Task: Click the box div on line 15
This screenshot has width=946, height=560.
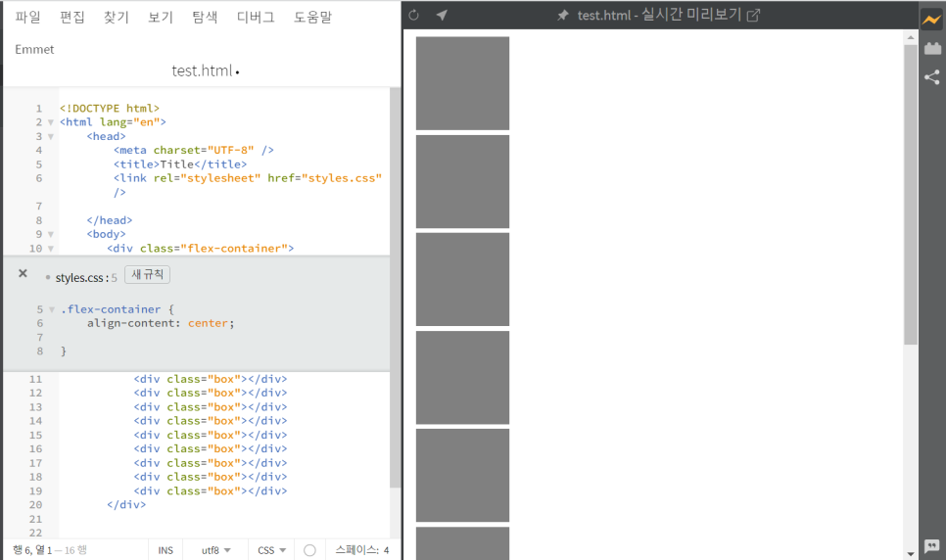Action: tap(210, 435)
